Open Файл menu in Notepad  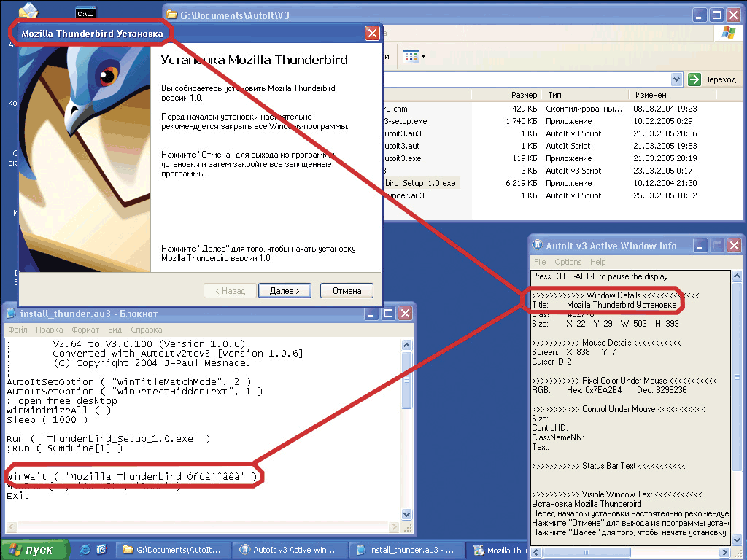pos(18,330)
